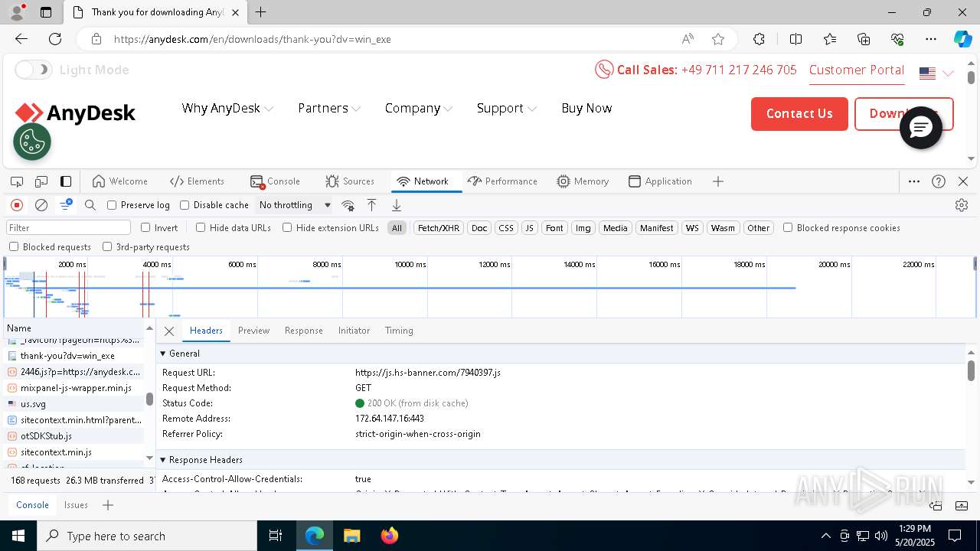Check Hide data URLs checkbox
This screenshot has width=980, height=551.
coord(201,227)
